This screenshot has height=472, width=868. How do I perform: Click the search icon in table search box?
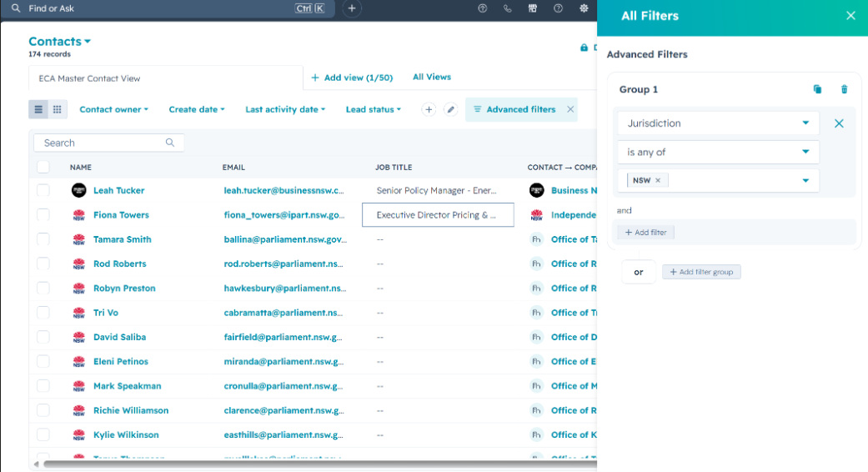coord(170,143)
